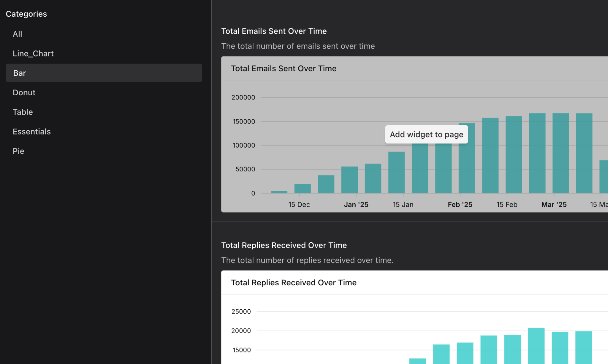Screen dimensions: 608x364
Task: Choose the Essentials category
Action: pyautogui.click(x=31, y=132)
